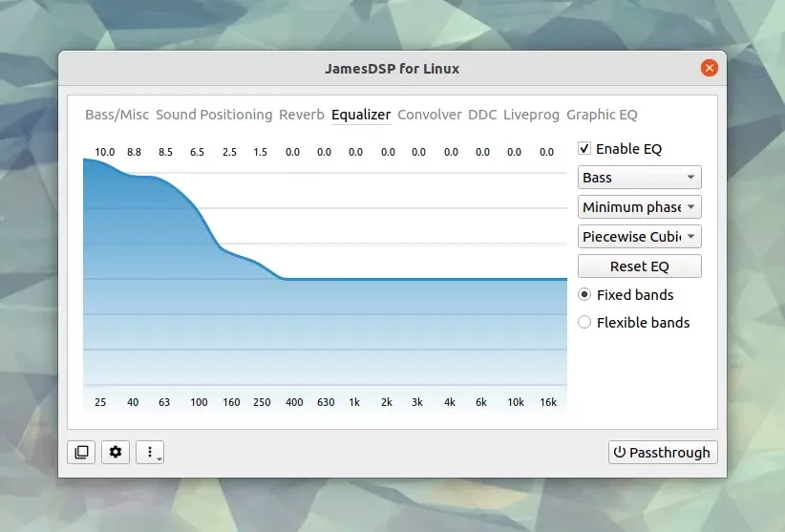Image resolution: width=785 pixels, height=532 pixels.
Task: Click the Reset EQ button
Action: 639,266
